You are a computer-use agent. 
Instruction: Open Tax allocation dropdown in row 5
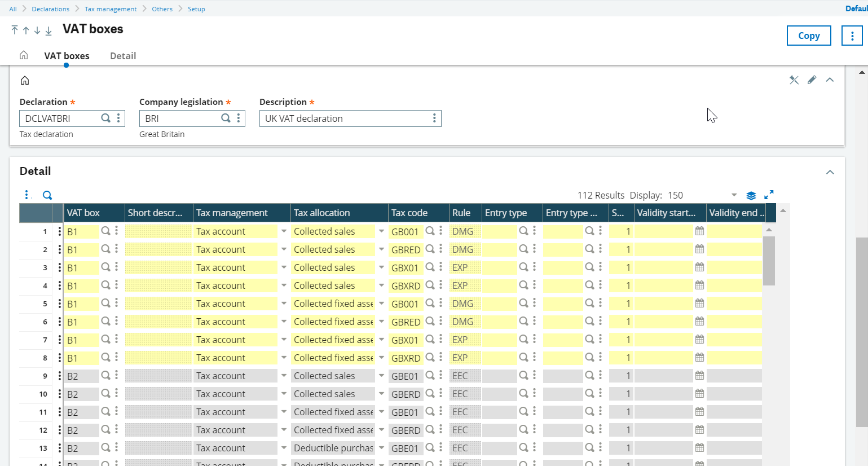pos(381,304)
